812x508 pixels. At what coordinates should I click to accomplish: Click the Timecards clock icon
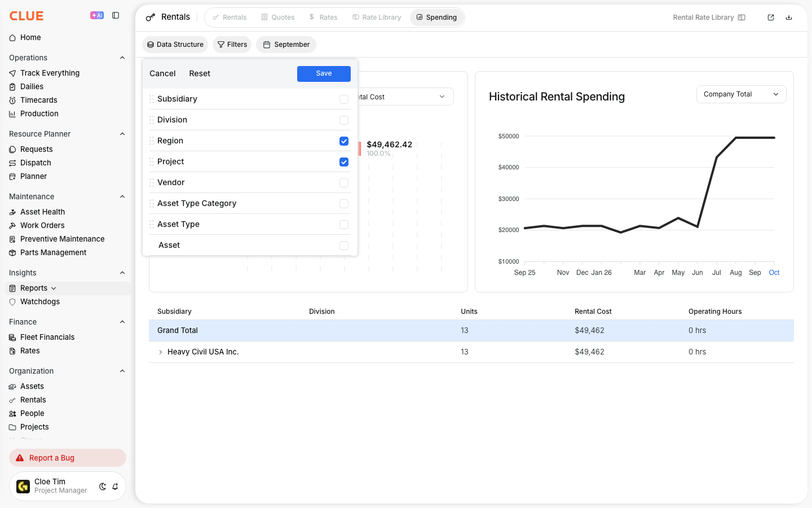[x=12, y=100]
